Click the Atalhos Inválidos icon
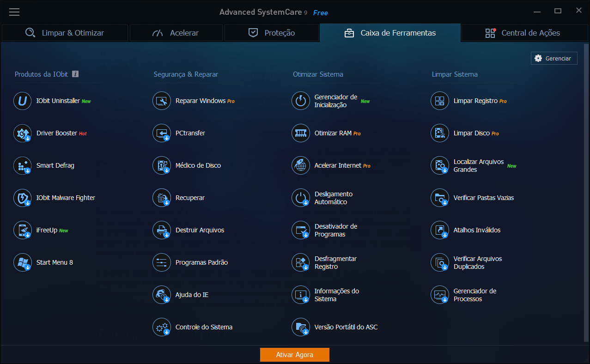Viewport: 590px width, 364px height. point(440,230)
